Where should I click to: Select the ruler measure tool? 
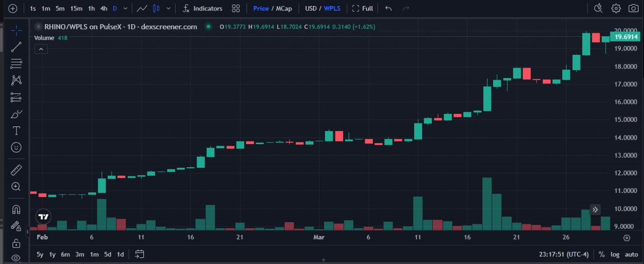click(x=16, y=169)
